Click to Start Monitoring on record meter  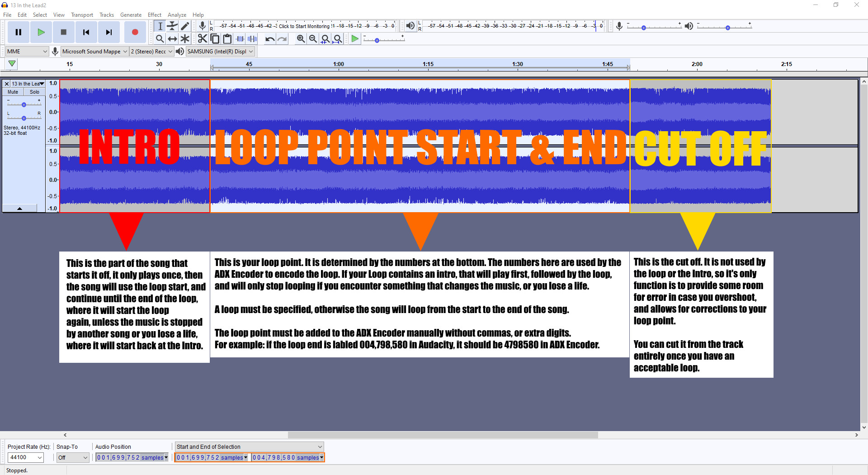tap(304, 26)
